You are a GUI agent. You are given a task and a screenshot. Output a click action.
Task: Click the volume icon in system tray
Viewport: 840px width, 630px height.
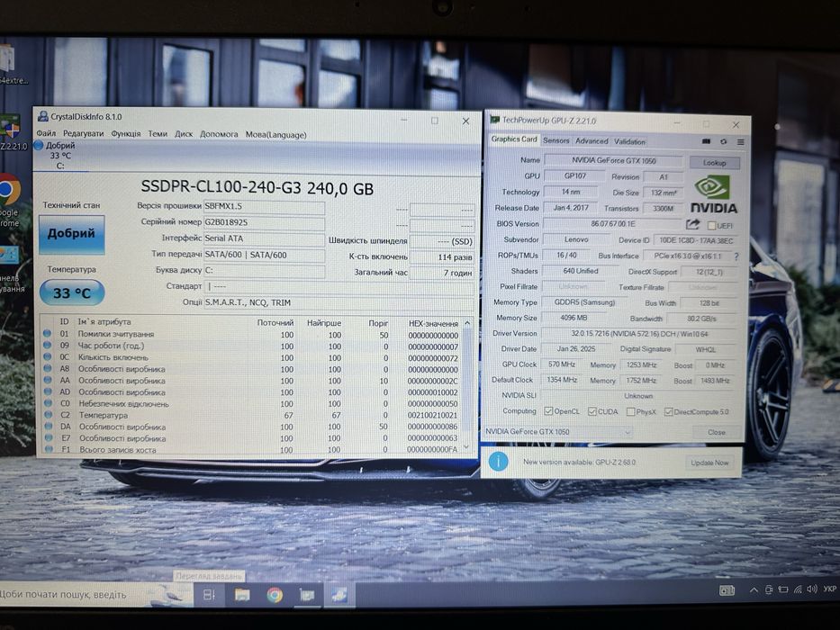click(811, 589)
